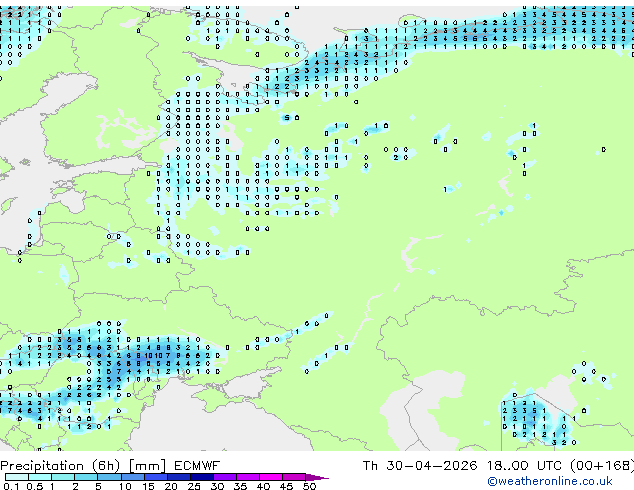Screen dimensions: 634x490
Task: Click the 'Th 30-04-2026' date text
Action: tap(420, 466)
